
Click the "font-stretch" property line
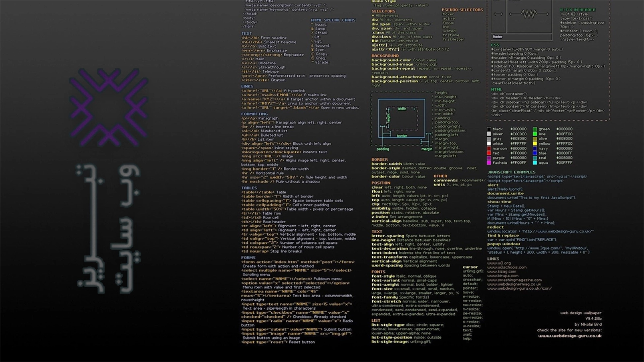point(410,301)
